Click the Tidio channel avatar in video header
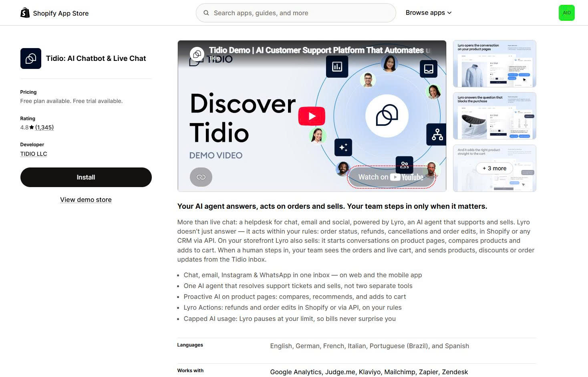588x377 pixels. (x=197, y=54)
